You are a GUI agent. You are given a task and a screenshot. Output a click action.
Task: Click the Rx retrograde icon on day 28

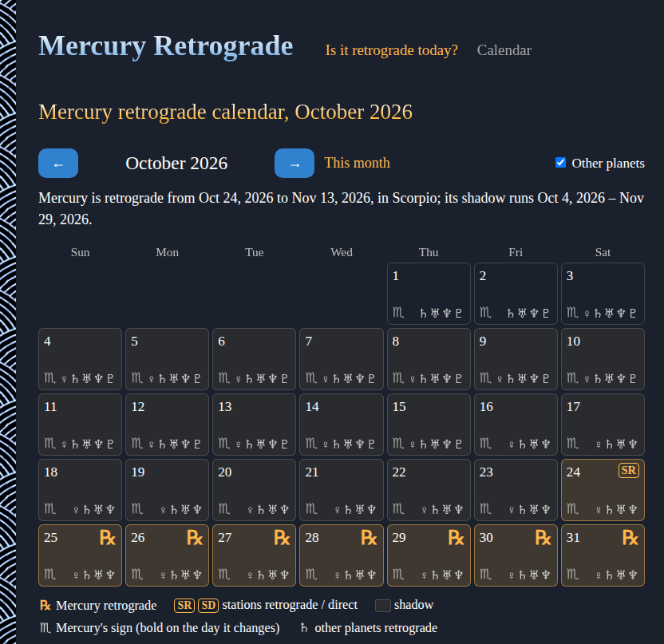click(x=369, y=538)
